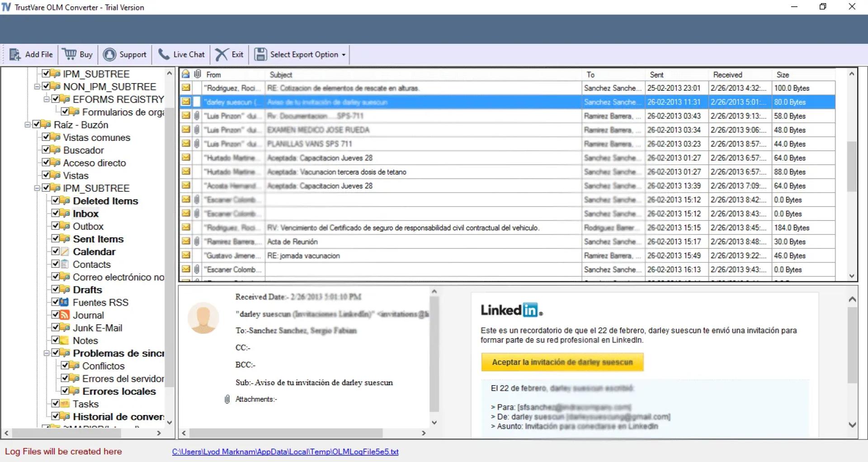The image size is (868, 462).
Task: Click the attachment paperclip on the EXAMEN MEDICO row
Action: pyautogui.click(x=197, y=130)
